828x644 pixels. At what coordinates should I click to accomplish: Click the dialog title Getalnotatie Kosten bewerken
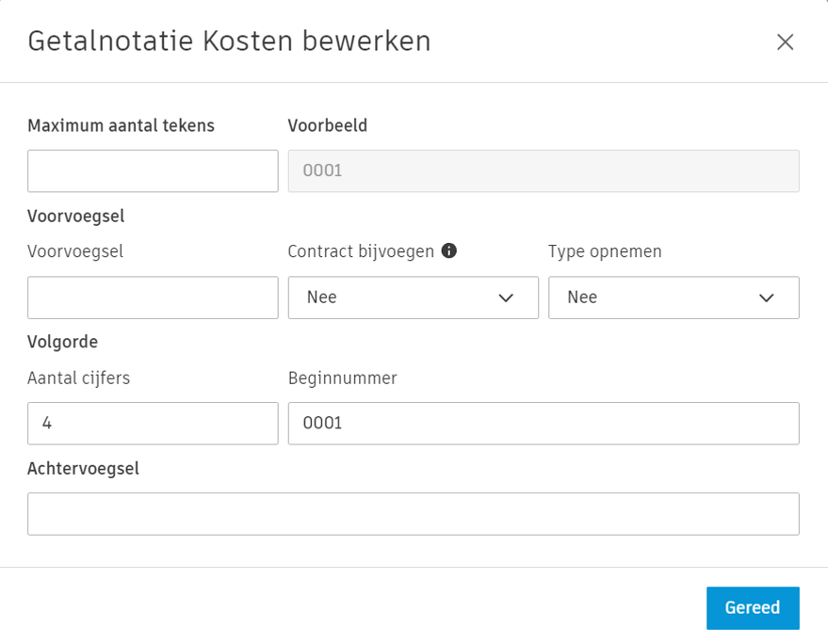point(229,41)
